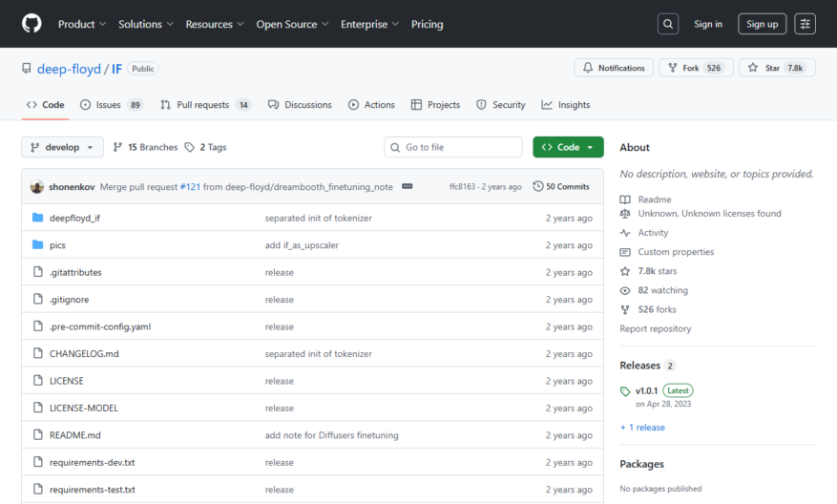Expand the Solutions menu
The image size is (837, 504).
click(146, 24)
